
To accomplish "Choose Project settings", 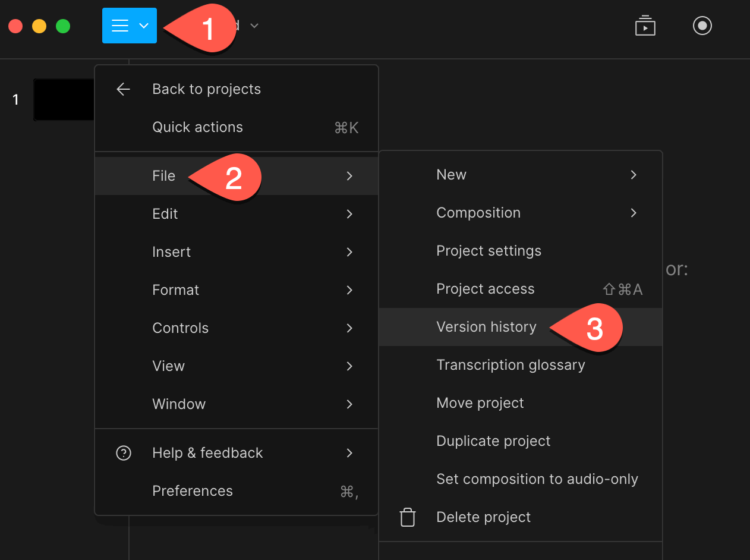I will pos(489,251).
